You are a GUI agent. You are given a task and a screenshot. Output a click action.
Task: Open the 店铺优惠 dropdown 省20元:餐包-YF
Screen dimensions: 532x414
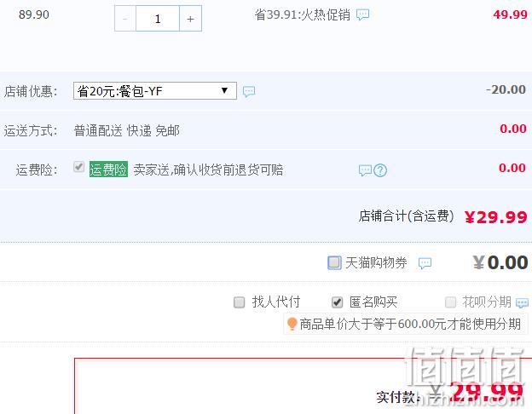tap(155, 91)
